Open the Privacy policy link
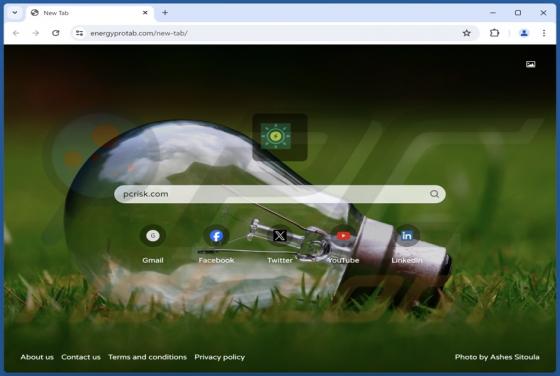Viewport: 560px width, 376px height. pyautogui.click(x=220, y=357)
